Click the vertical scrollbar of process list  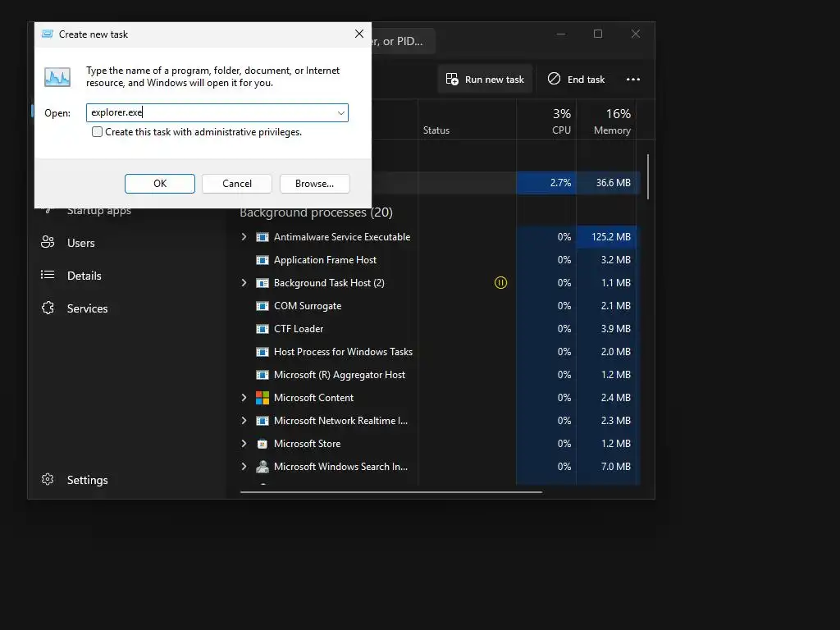coord(648,177)
